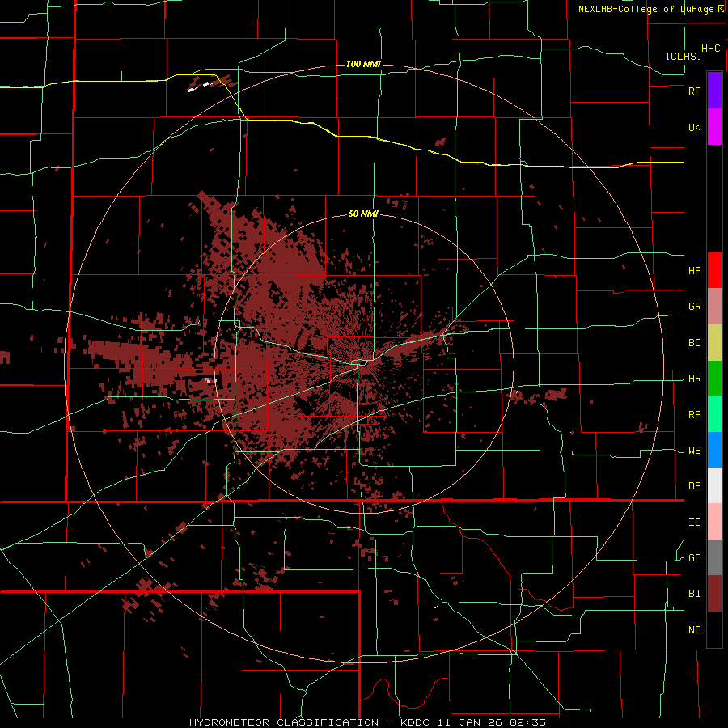
Task: Click the 'GC' legend label
Action: pos(694,557)
